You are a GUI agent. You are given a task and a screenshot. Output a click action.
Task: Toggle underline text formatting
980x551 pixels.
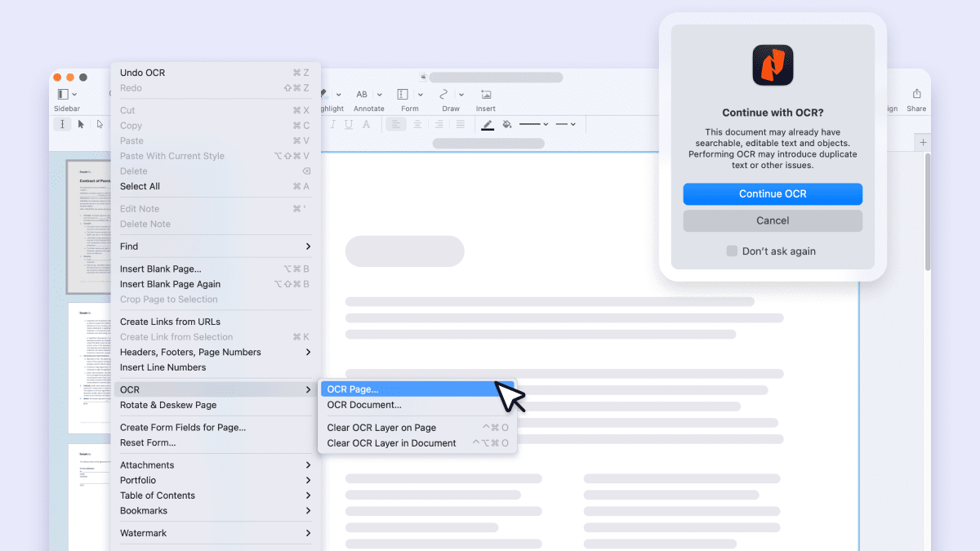(x=349, y=124)
